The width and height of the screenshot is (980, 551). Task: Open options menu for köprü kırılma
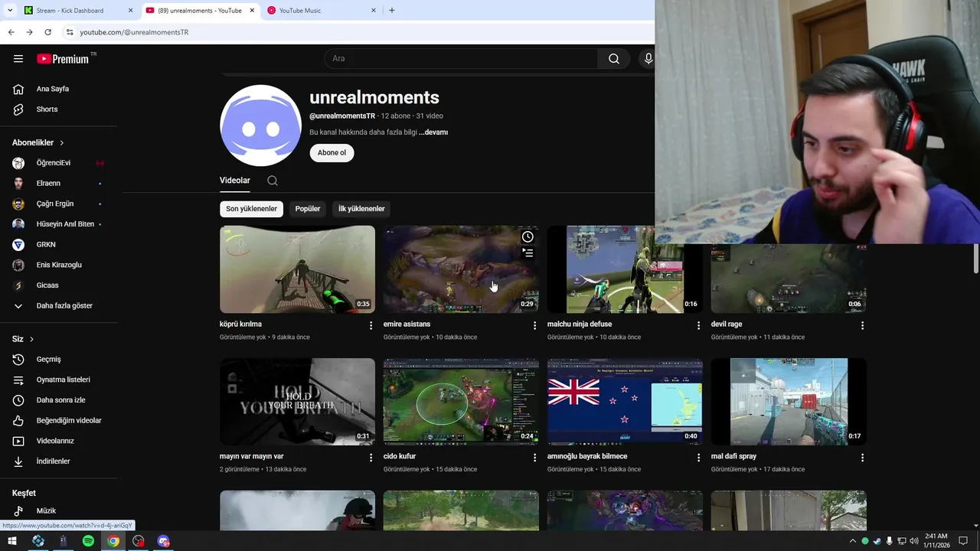coord(371,325)
